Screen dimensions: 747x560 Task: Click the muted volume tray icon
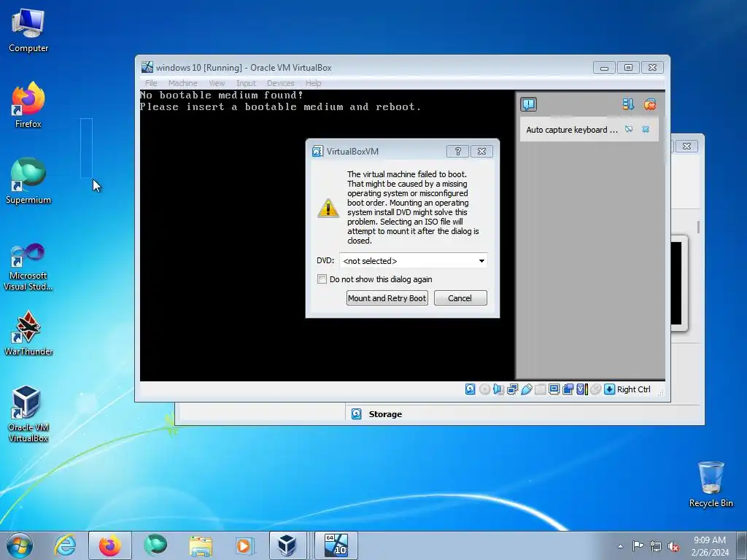coord(673,546)
